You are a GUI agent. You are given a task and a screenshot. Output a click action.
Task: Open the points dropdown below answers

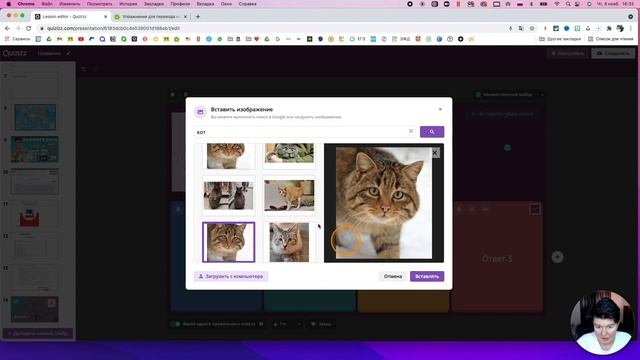[287, 324]
